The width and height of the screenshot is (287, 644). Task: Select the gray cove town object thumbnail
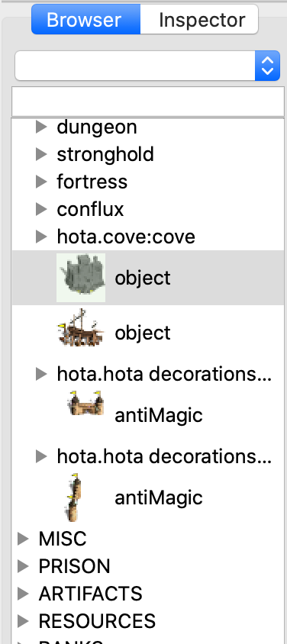point(81,278)
